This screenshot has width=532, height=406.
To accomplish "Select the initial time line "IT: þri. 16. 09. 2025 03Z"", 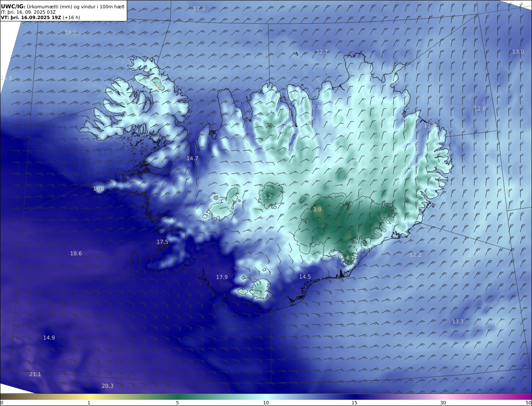I will [x=28, y=12].
